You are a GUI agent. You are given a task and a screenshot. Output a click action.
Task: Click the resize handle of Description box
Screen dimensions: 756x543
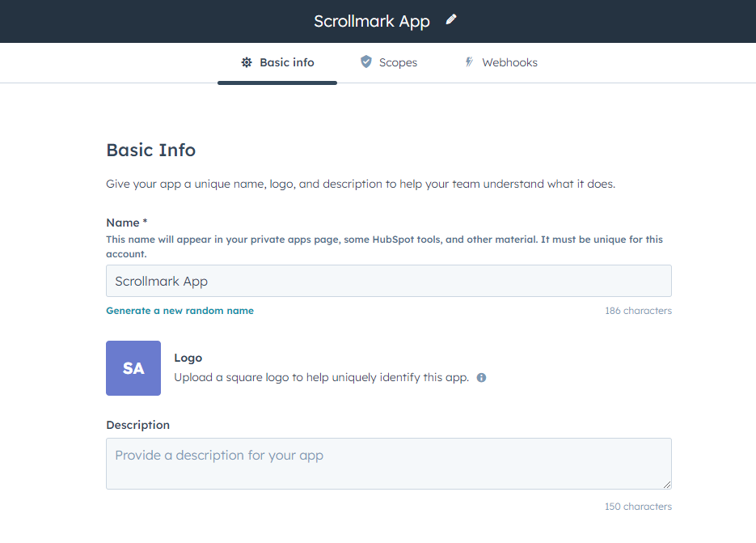tap(666, 484)
